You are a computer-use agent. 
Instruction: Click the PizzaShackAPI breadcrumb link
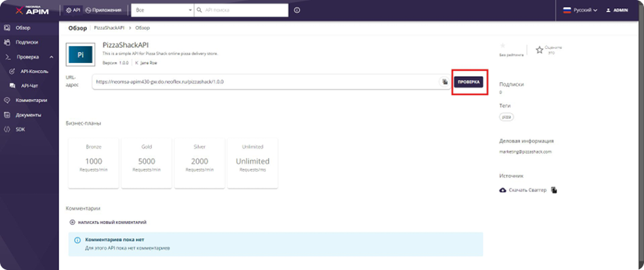(109, 28)
